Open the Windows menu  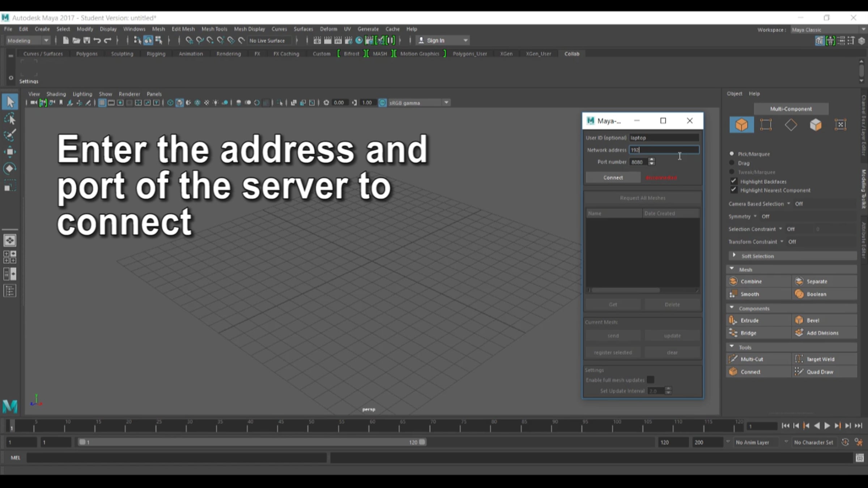tap(134, 29)
